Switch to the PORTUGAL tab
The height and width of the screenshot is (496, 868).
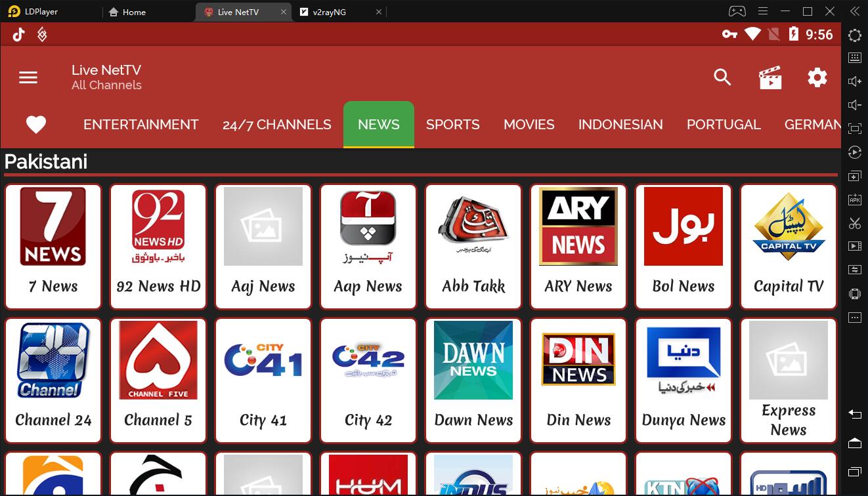[724, 125]
